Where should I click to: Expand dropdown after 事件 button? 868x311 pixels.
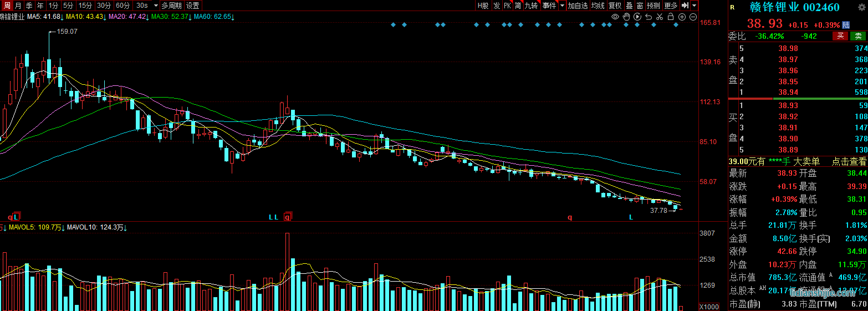tap(563, 6)
